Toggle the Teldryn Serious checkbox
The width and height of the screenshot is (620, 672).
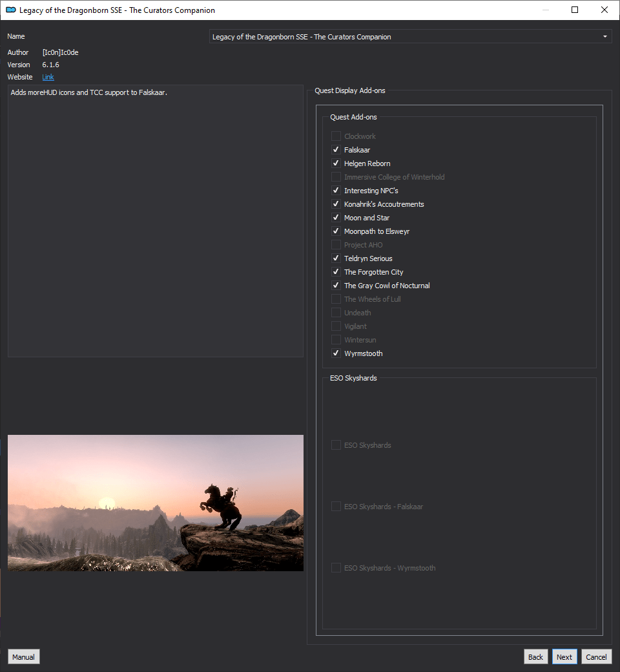click(x=336, y=258)
